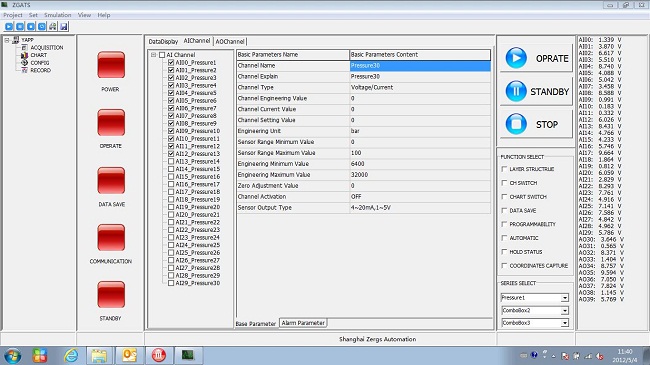Switch to the DataDisplay tab
650x365 pixels.
163,41
